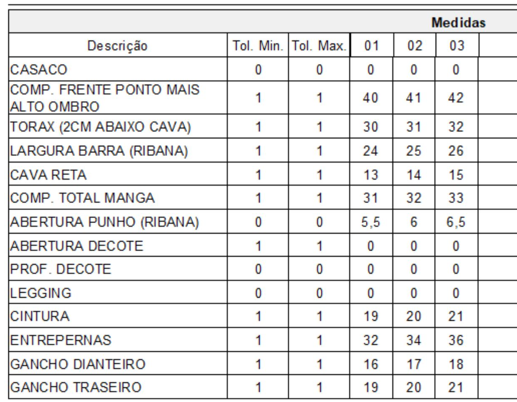Select the LEGGING row label

41,293
